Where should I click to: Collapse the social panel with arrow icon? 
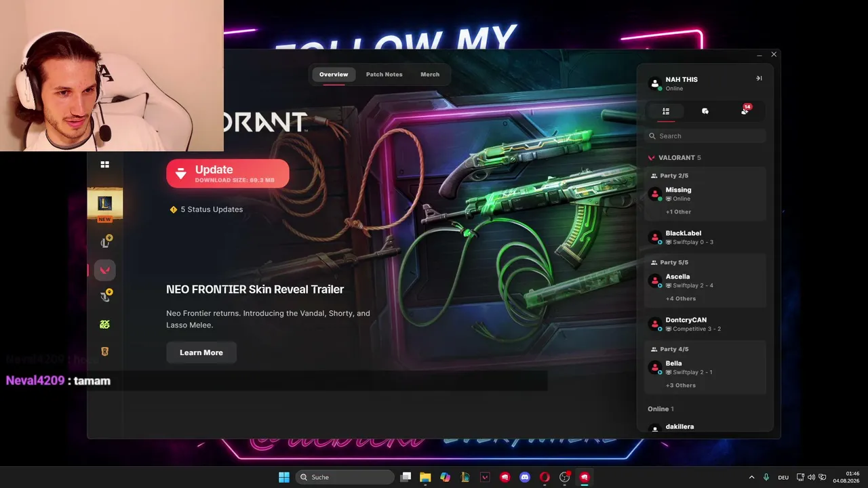[759, 79]
